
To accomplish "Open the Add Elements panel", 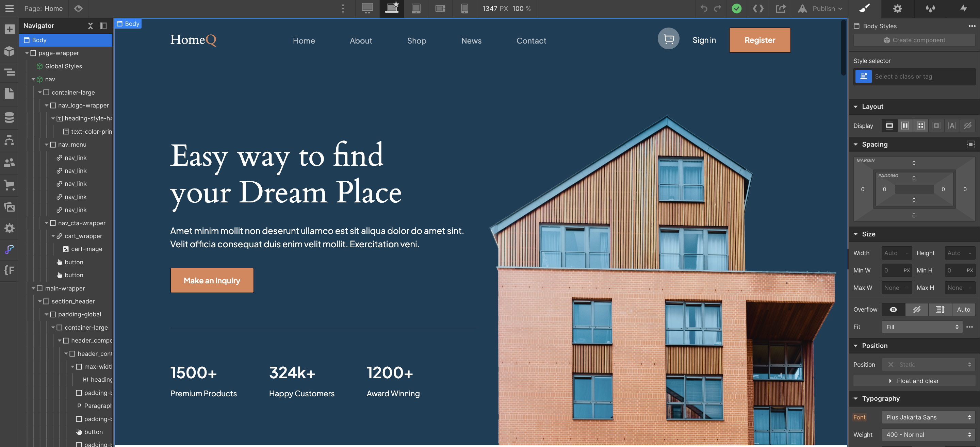I will click(10, 29).
